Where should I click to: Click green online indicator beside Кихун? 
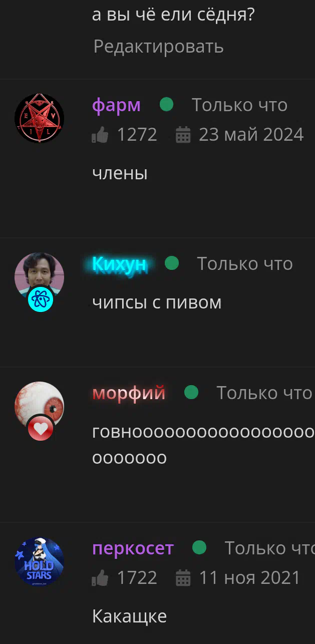click(x=172, y=263)
